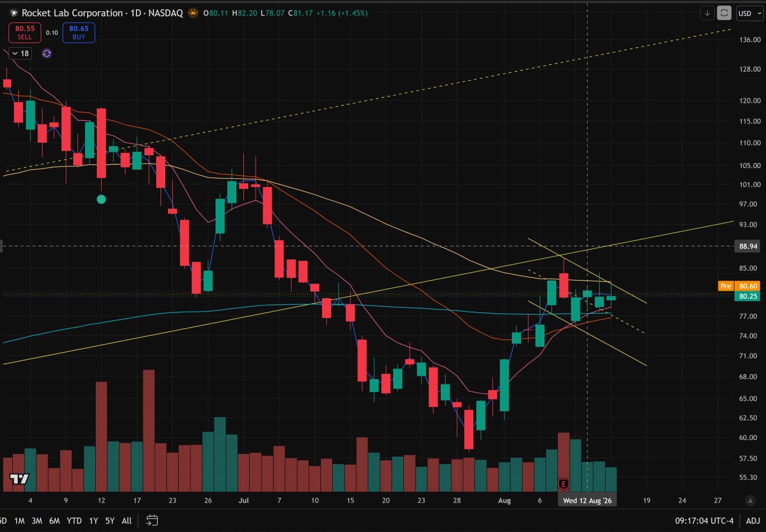
Task: Click the TradingView logo on the chart
Action: [19, 479]
